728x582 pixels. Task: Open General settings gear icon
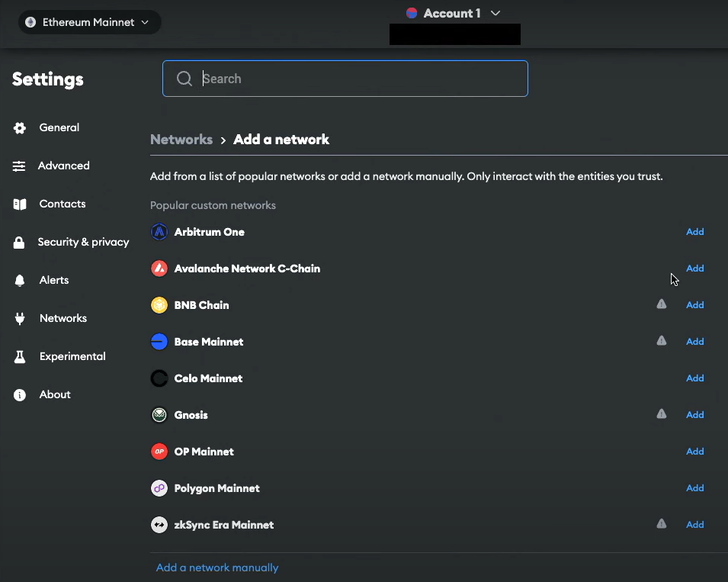pos(20,127)
